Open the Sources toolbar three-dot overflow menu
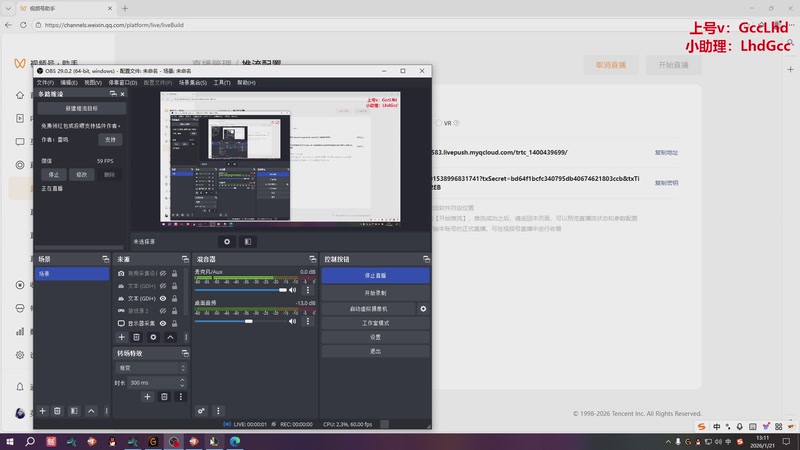Viewport: 800px width, 450px height. point(186,337)
